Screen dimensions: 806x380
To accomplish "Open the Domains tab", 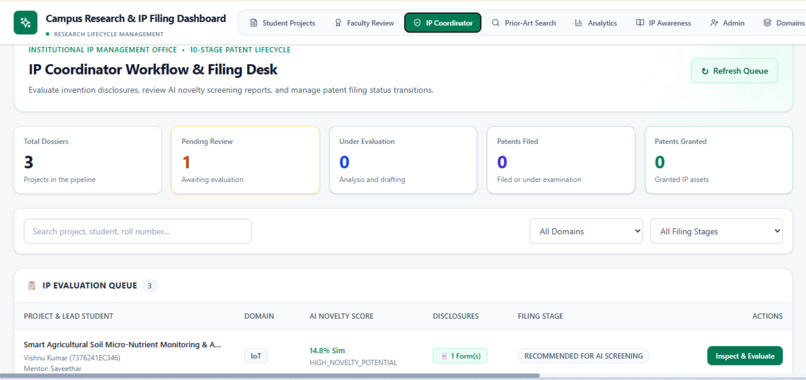I will 783,23.
